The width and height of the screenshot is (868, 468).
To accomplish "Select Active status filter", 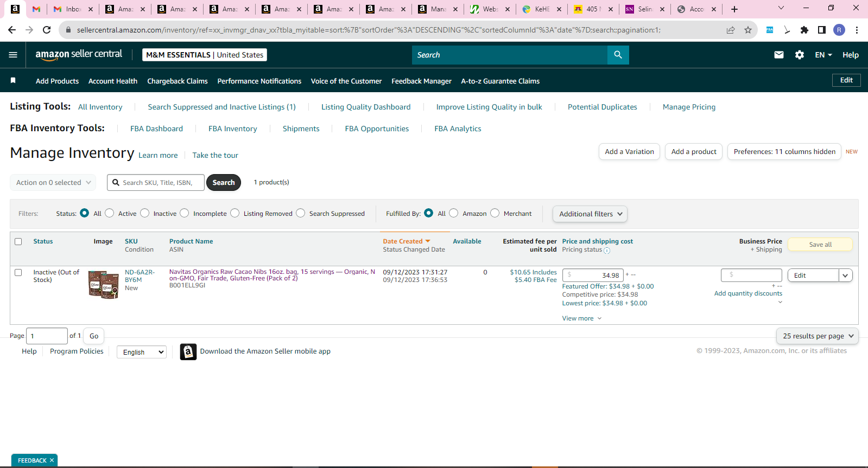I will (110, 213).
